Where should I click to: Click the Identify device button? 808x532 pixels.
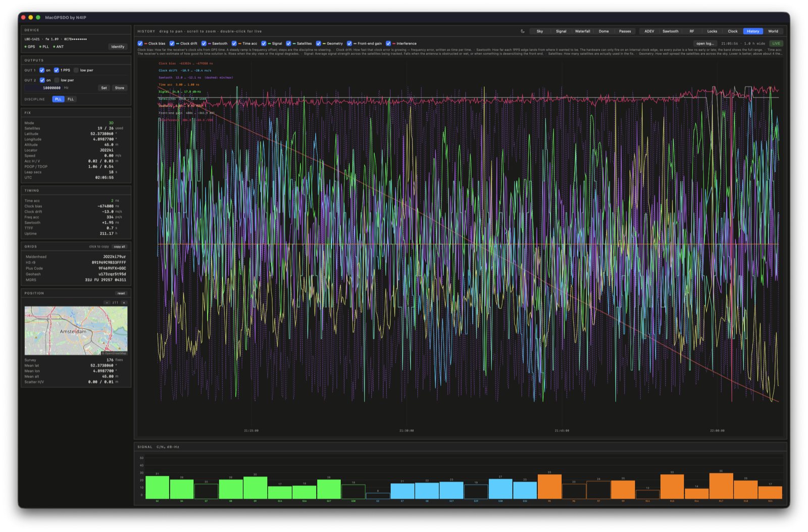pyautogui.click(x=118, y=46)
